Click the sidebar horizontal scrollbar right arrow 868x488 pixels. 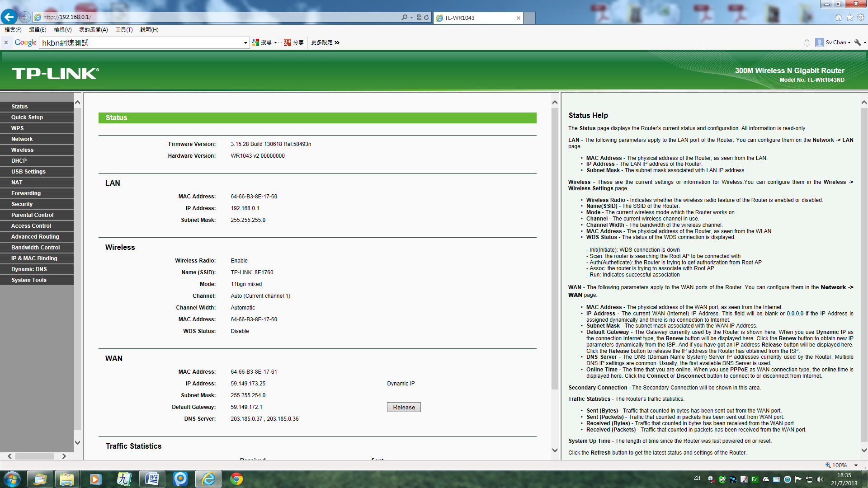64,456
